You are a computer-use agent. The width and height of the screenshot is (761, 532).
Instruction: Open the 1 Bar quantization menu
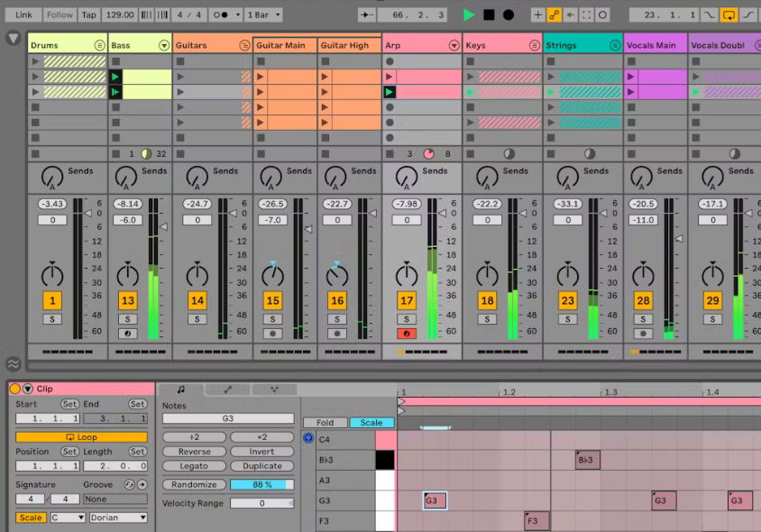point(264,15)
